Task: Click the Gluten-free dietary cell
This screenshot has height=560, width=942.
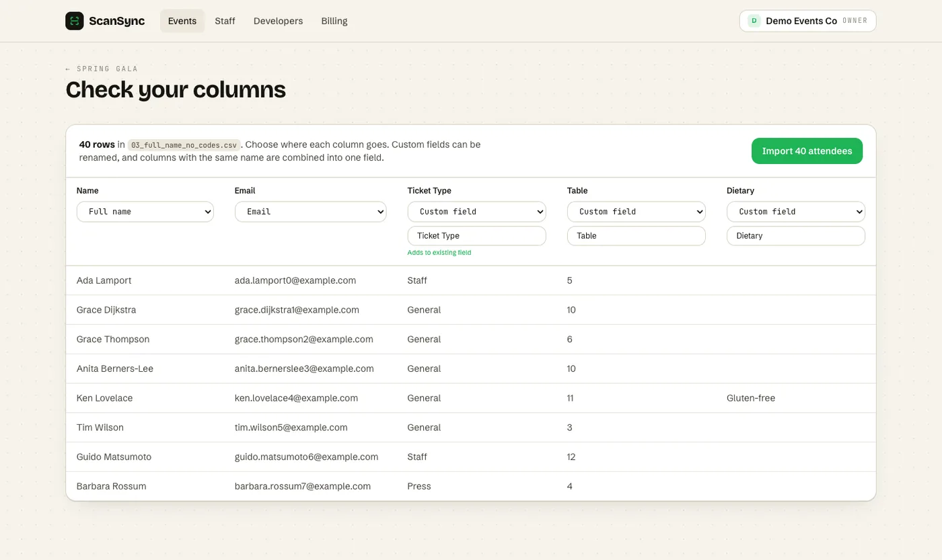Action: tap(751, 398)
